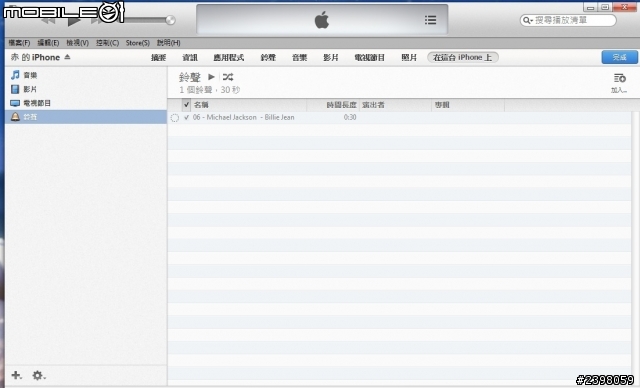Open the 檔案(F) menu
Image resolution: width=640 pixels, height=388 pixels.
click(x=19, y=42)
